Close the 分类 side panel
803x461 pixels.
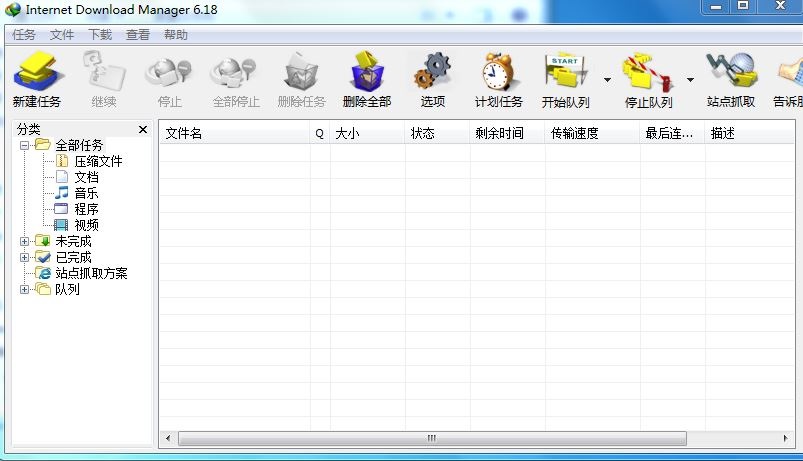[142, 129]
